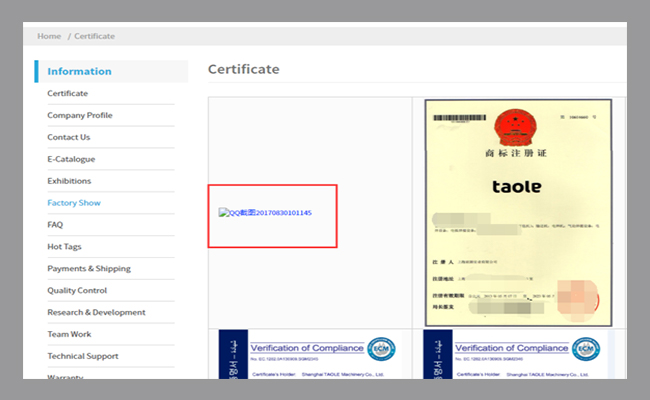The width and height of the screenshot is (650, 400).
Task: Select Technical Support in the sidebar
Action: (82, 356)
